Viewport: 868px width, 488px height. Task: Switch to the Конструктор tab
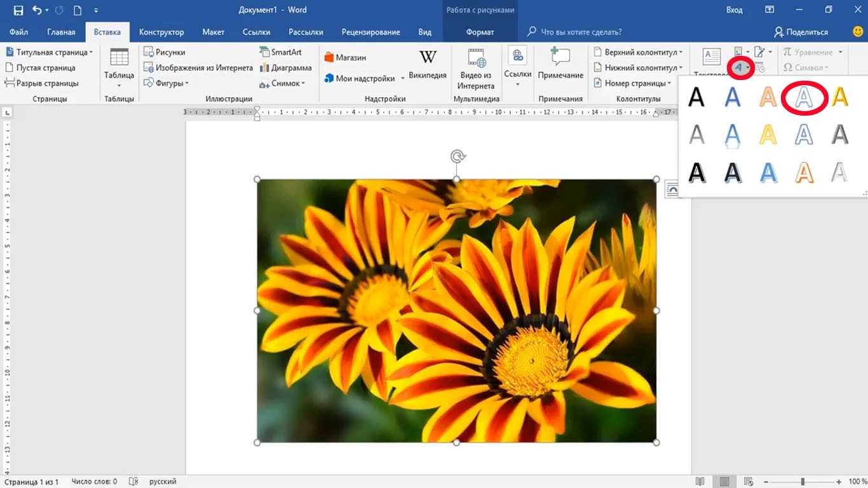point(161,32)
